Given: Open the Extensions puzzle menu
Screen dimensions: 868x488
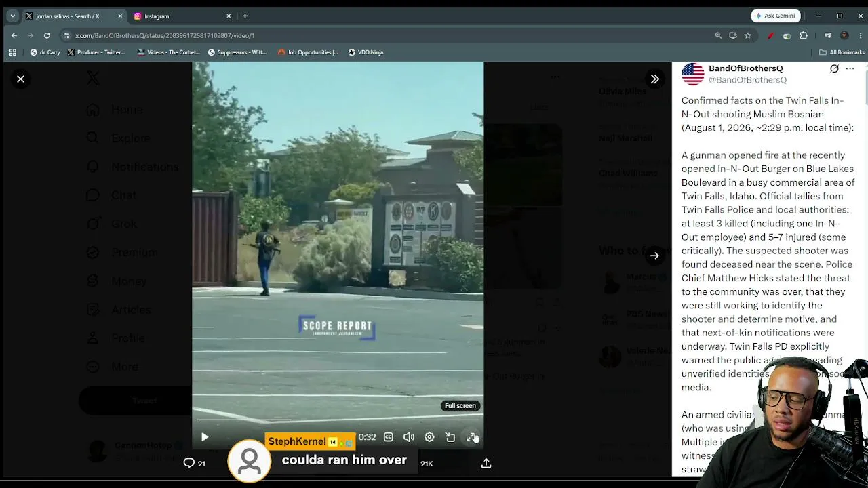Looking at the screenshot, I should coord(804,35).
